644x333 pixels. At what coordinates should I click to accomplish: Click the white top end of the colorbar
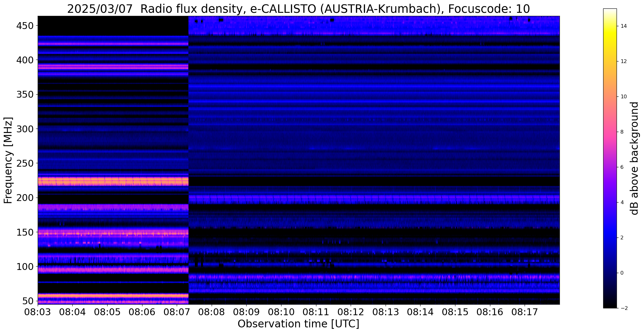pos(610,11)
